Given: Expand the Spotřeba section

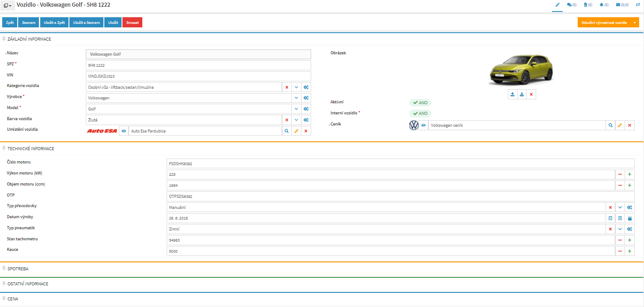Looking at the screenshot, I should (18, 269).
